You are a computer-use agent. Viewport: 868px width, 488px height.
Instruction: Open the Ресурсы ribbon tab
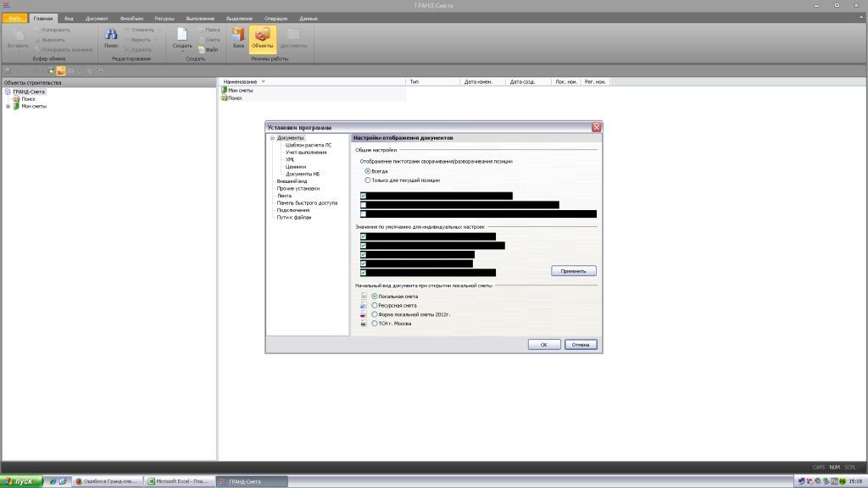click(x=164, y=18)
